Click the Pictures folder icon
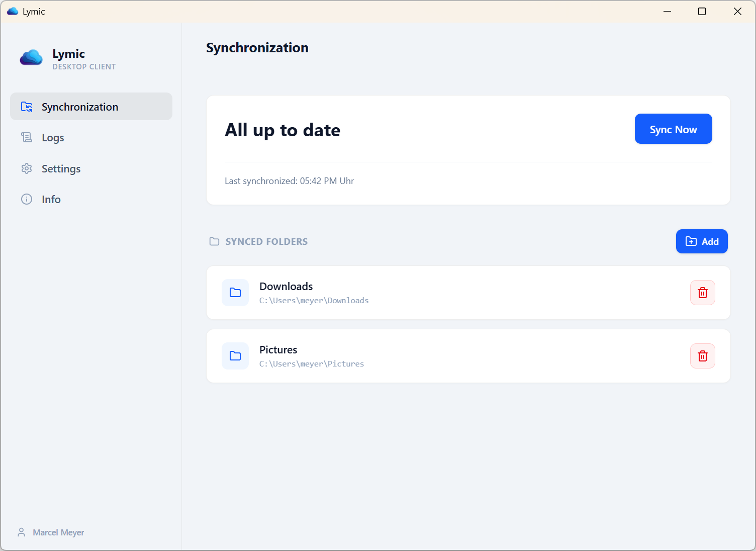 click(235, 356)
